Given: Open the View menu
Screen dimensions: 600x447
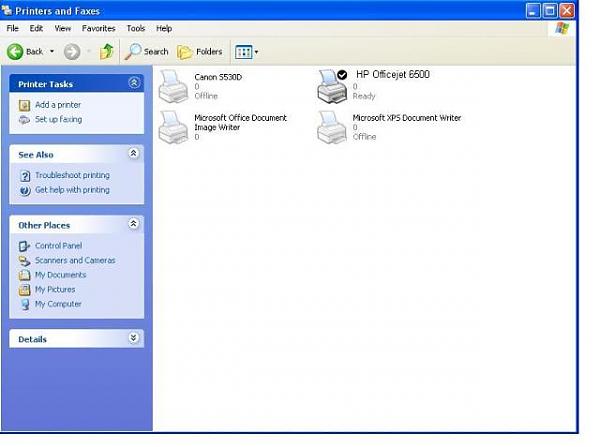Looking at the screenshot, I should [x=63, y=29].
